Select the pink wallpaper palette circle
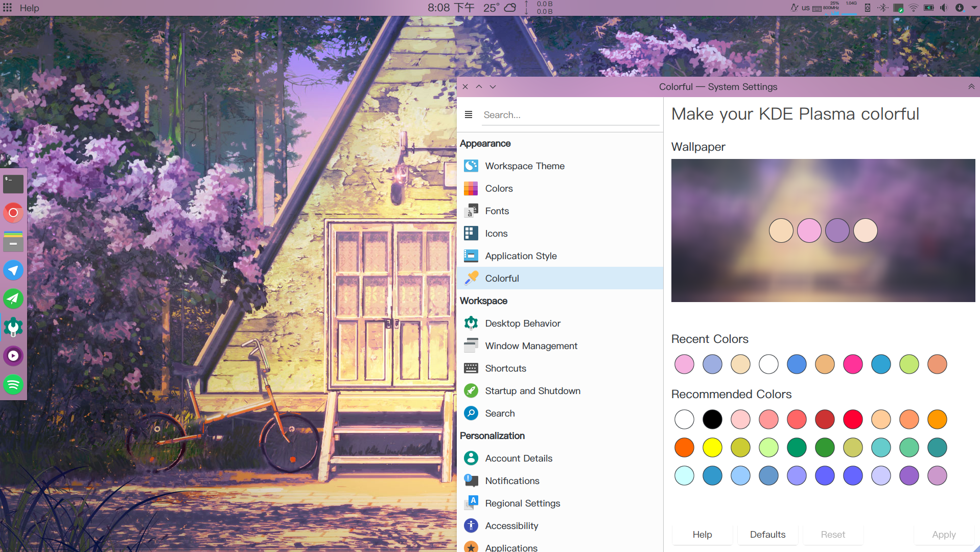The image size is (980, 552). (x=809, y=231)
